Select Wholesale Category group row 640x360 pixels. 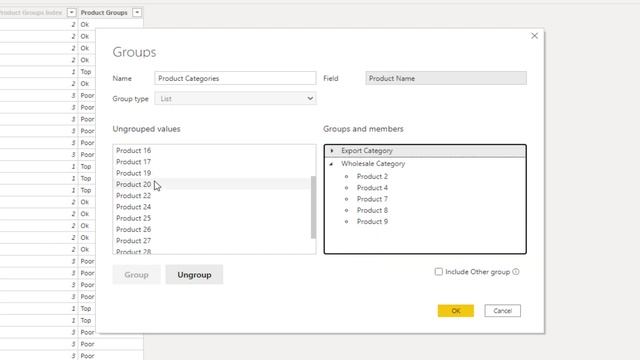tap(425, 164)
